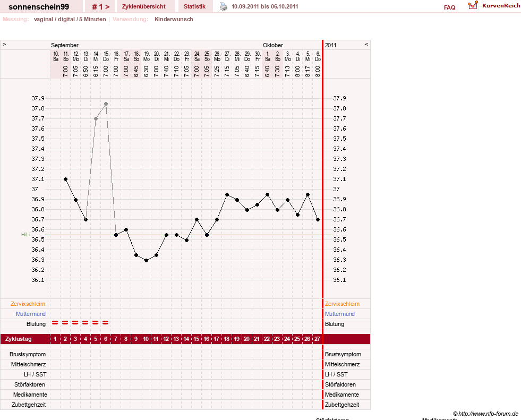Click the grey excluded point on day 5
Viewport: 521px width, 420px height.
(96, 118)
